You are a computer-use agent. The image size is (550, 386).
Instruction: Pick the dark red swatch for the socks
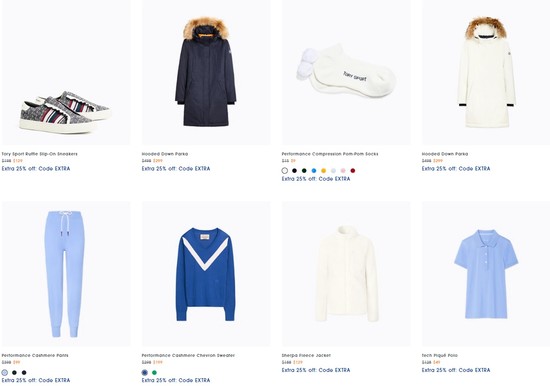click(x=353, y=171)
